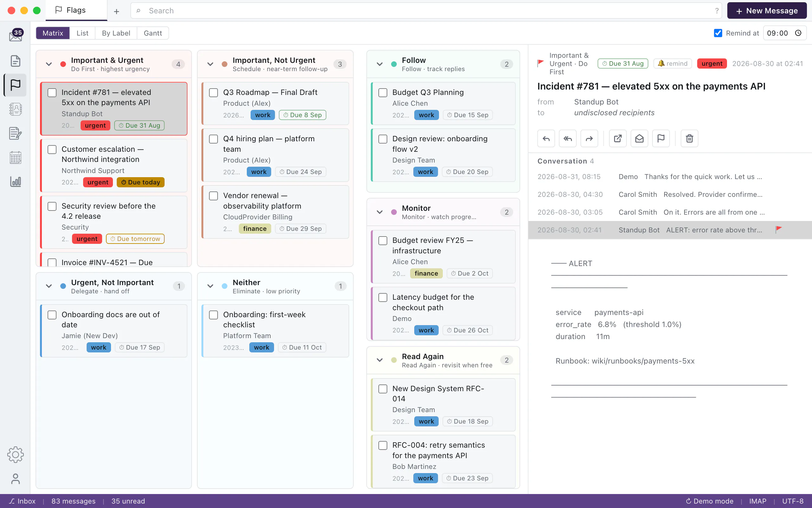This screenshot has width=812, height=508.
Task: Collapse the Monitor section
Action: point(379,212)
